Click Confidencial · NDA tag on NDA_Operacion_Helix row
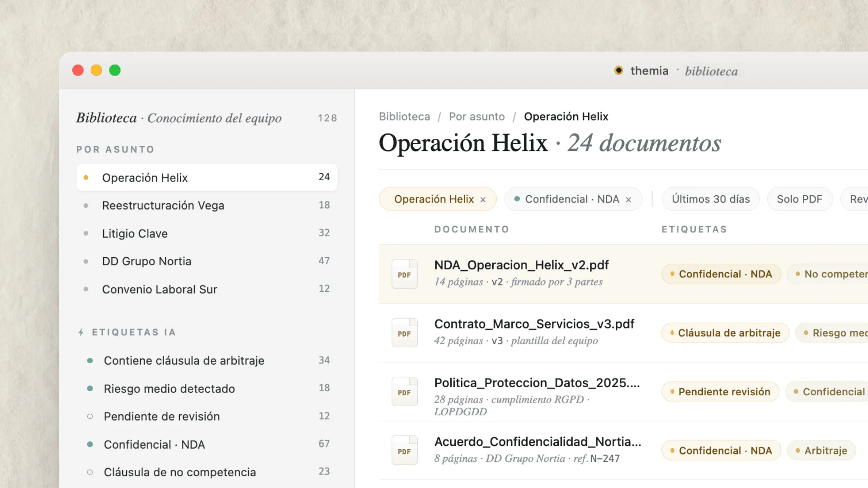The image size is (868, 488). [x=721, y=274]
